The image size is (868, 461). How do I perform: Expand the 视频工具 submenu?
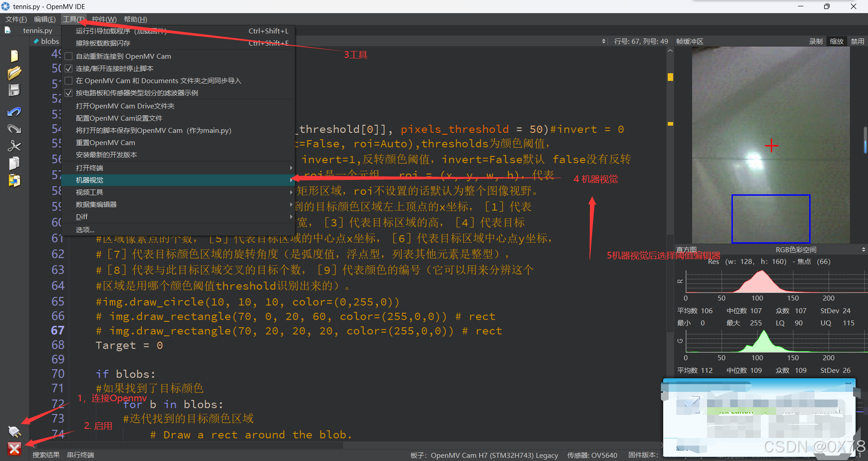tap(178, 192)
